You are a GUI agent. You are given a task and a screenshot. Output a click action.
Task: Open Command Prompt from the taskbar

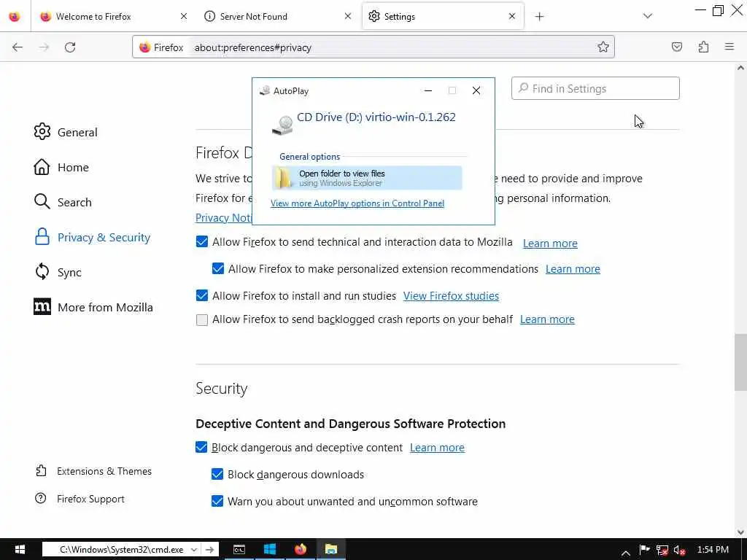click(x=239, y=550)
